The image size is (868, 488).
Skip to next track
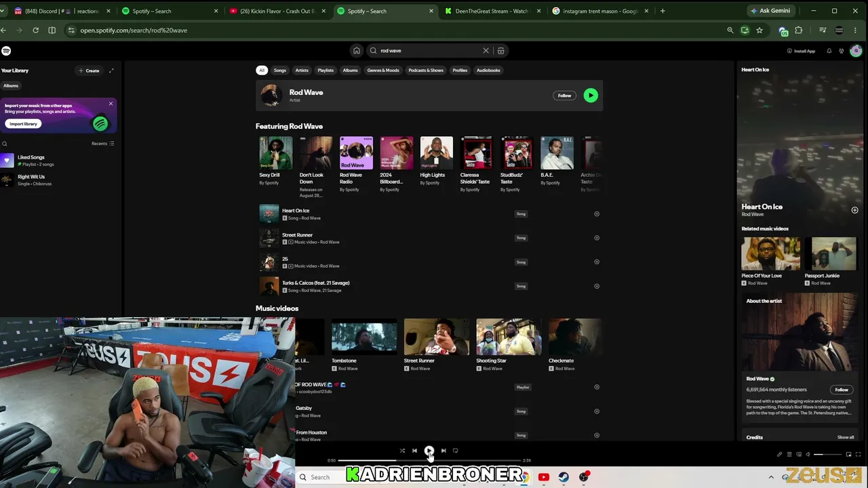(443, 451)
